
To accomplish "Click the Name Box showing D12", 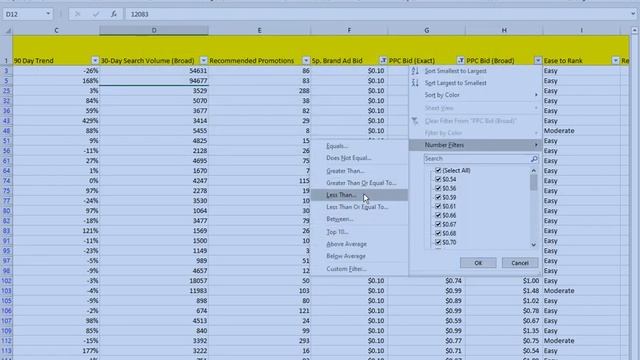I will tap(24, 14).
